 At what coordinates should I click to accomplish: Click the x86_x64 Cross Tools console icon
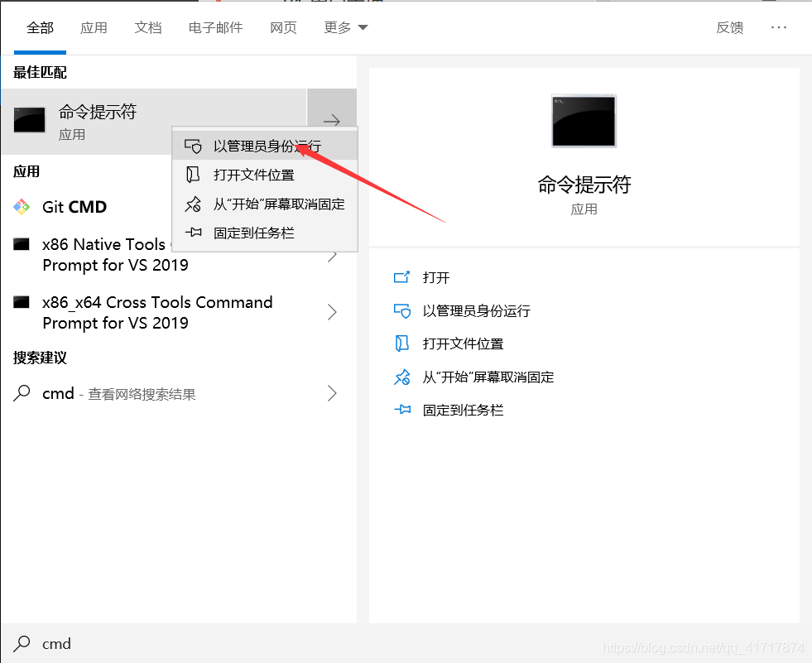pos(22,302)
